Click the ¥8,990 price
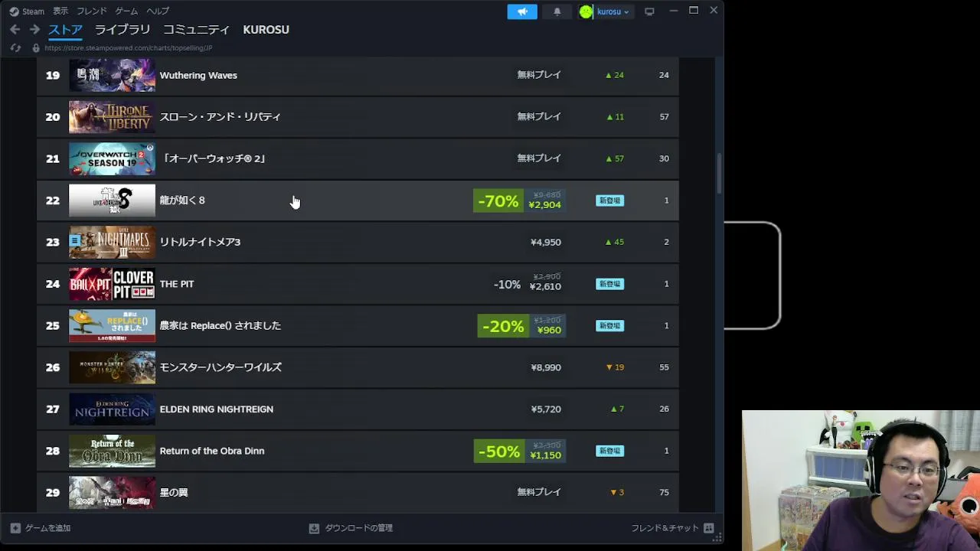This screenshot has width=980, height=551. click(546, 367)
